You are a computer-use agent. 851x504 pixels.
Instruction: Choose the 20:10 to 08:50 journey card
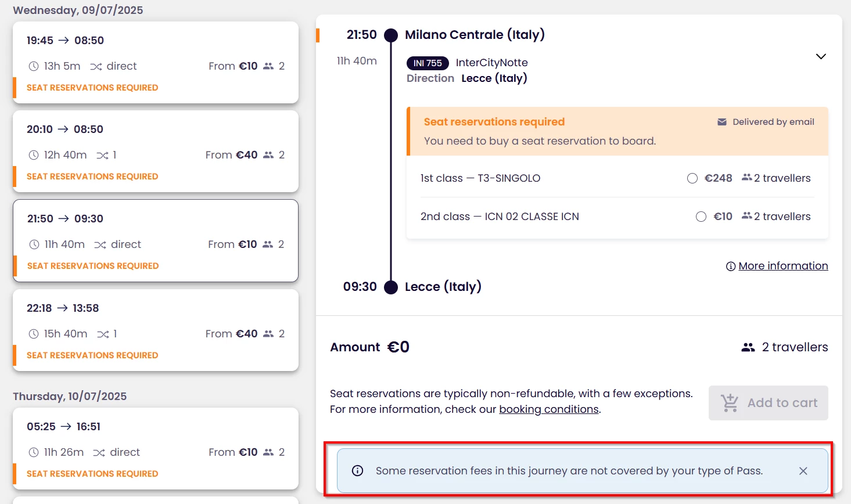tap(156, 152)
